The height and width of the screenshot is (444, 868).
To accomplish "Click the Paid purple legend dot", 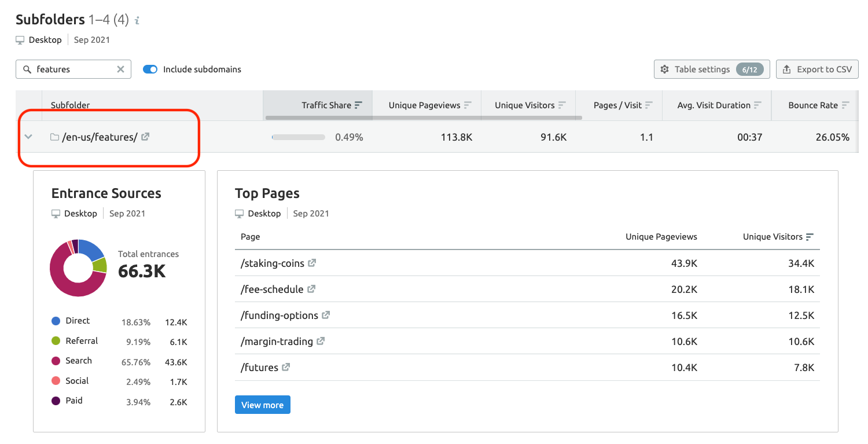I will point(56,401).
